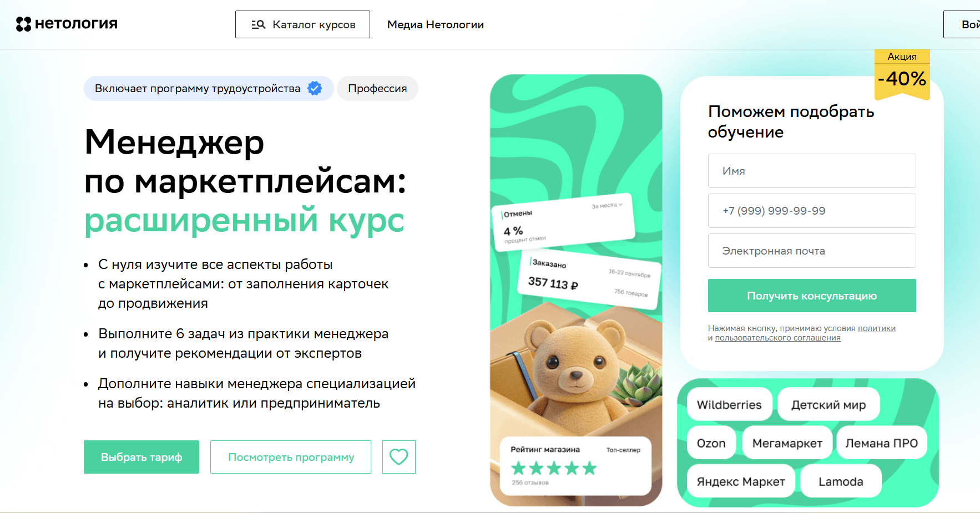Click the five-star shop rating
This screenshot has width=980, height=513.
[x=554, y=468]
